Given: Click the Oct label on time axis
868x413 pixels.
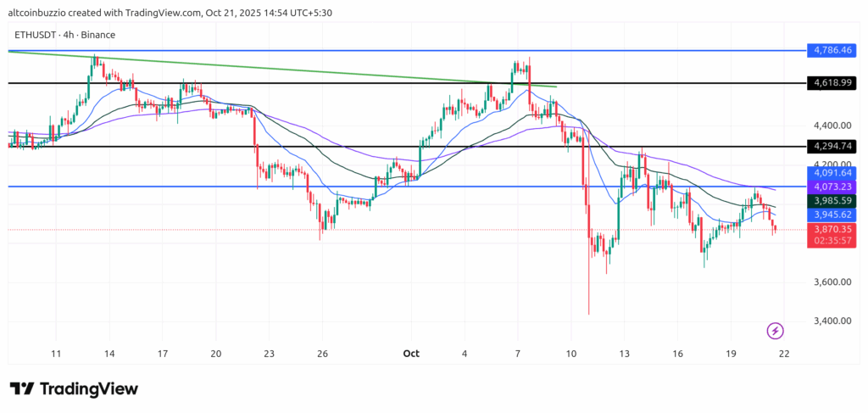Looking at the screenshot, I should (x=412, y=353).
